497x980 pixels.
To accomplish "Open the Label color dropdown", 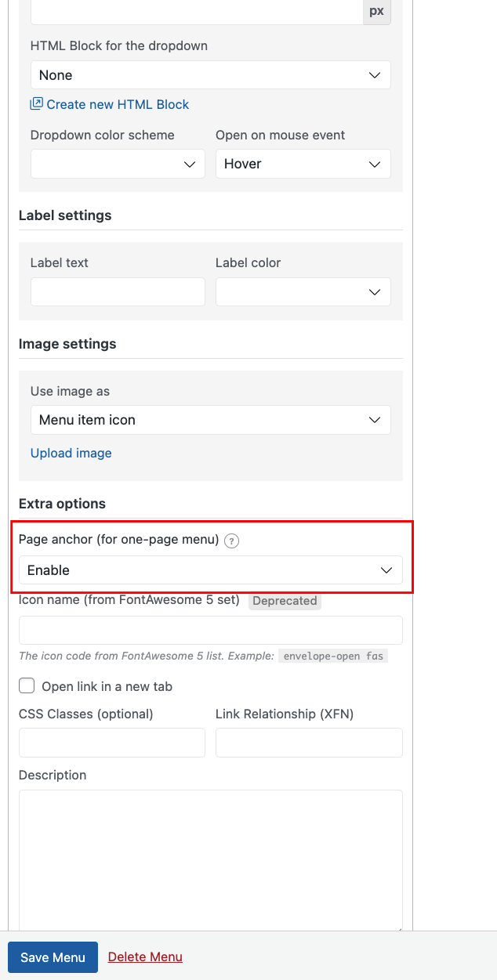I will pos(303,291).
